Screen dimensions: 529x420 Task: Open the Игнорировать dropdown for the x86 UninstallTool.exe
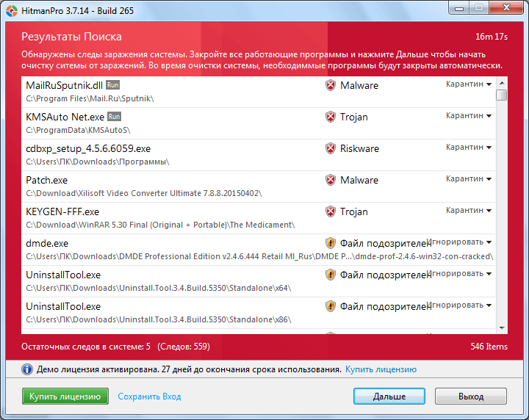coord(459,305)
